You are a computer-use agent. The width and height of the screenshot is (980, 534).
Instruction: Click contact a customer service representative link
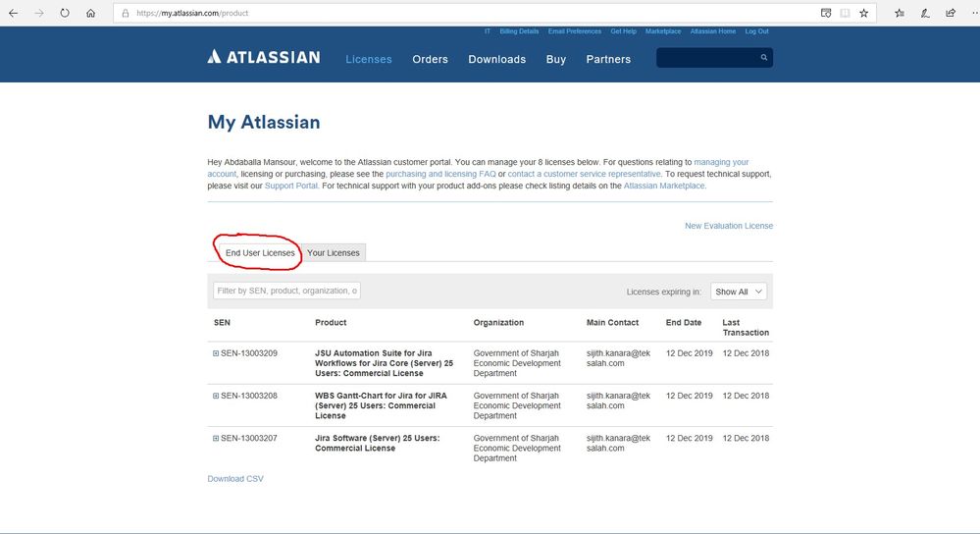pos(584,174)
